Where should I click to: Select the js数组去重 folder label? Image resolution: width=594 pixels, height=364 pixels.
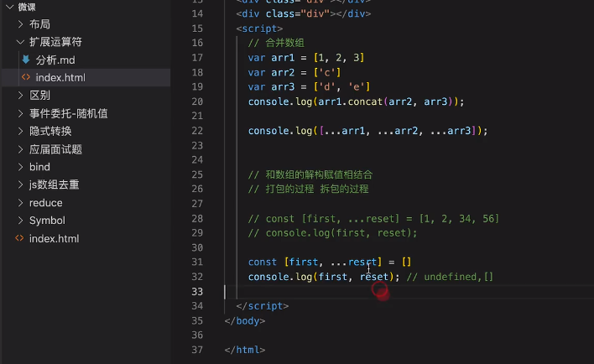tap(55, 185)
